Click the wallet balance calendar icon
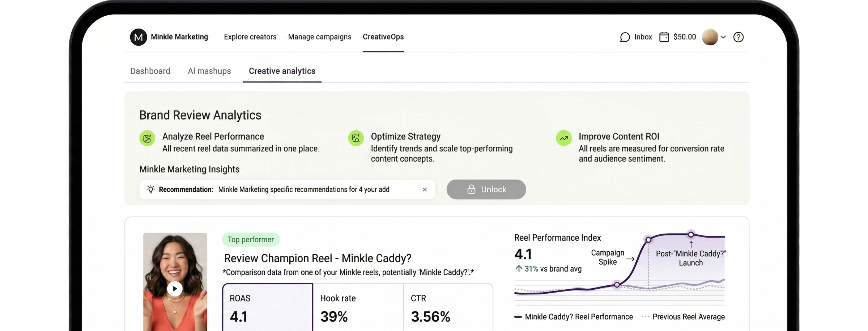The image size is (868, 331). point(664,37)
